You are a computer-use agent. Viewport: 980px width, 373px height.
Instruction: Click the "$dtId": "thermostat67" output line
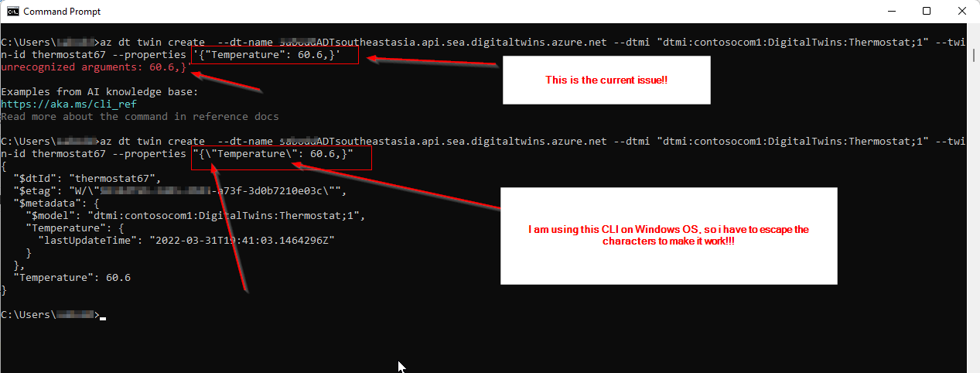click(87, 179)
